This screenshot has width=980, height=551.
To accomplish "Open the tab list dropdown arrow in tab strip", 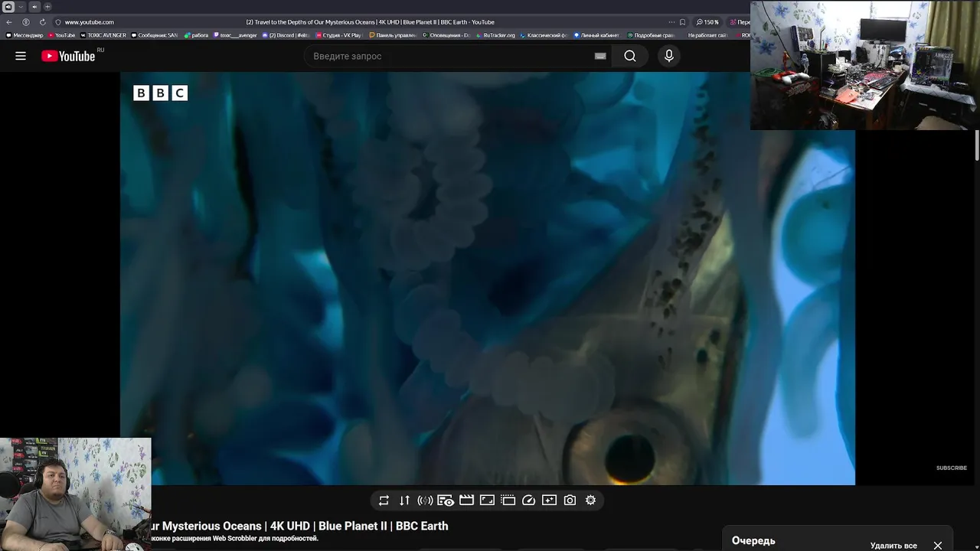I will point(21,7).
